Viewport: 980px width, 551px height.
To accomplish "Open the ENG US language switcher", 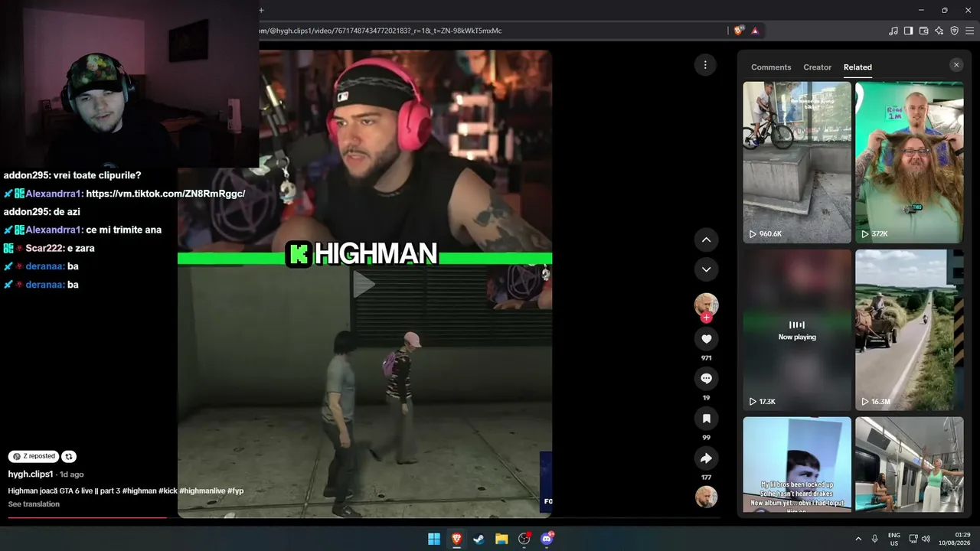I will [x=894, y=539].
